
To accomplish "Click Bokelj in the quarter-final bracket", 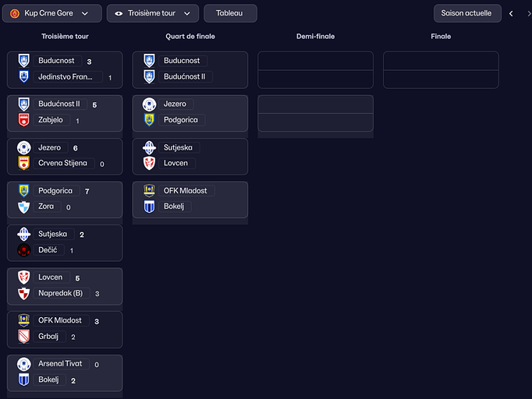I will pyautogui.click(x=174, y=207).
